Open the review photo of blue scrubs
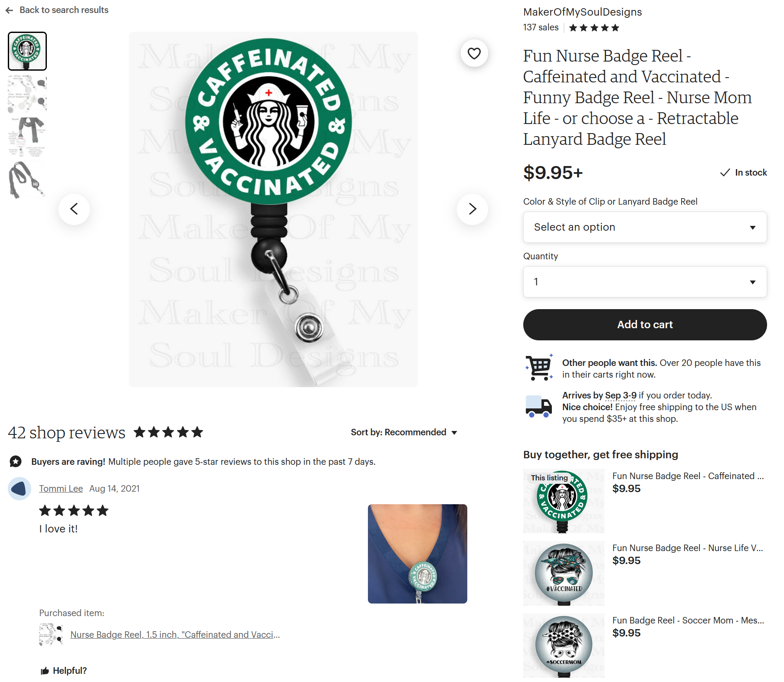 pyautogui.click(x=417, y=554)
